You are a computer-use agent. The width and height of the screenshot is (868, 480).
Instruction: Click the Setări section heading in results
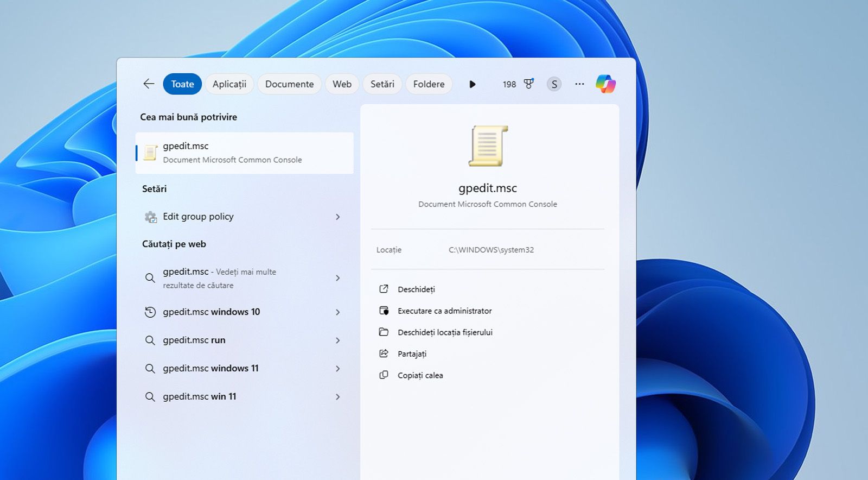click(x=154, y=188)
